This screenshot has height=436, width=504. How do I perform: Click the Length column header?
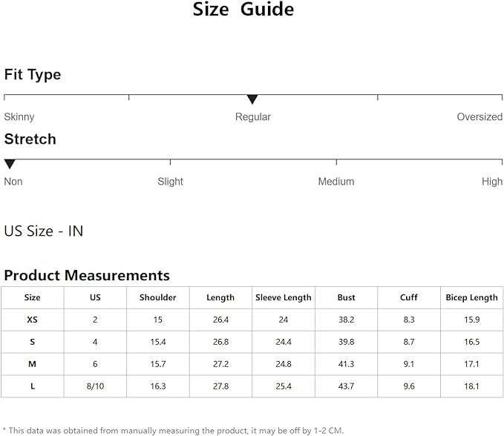220,297
